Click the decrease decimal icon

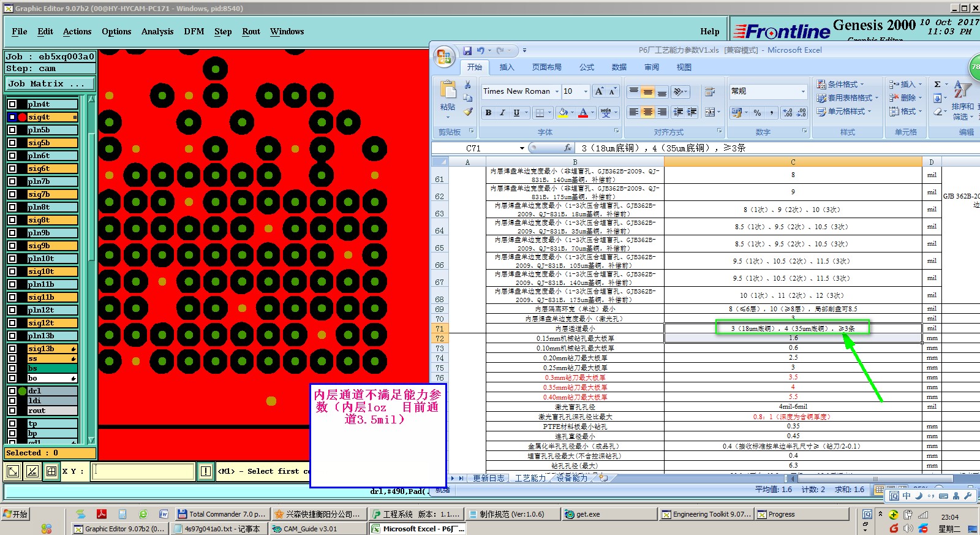pos(801,113)
